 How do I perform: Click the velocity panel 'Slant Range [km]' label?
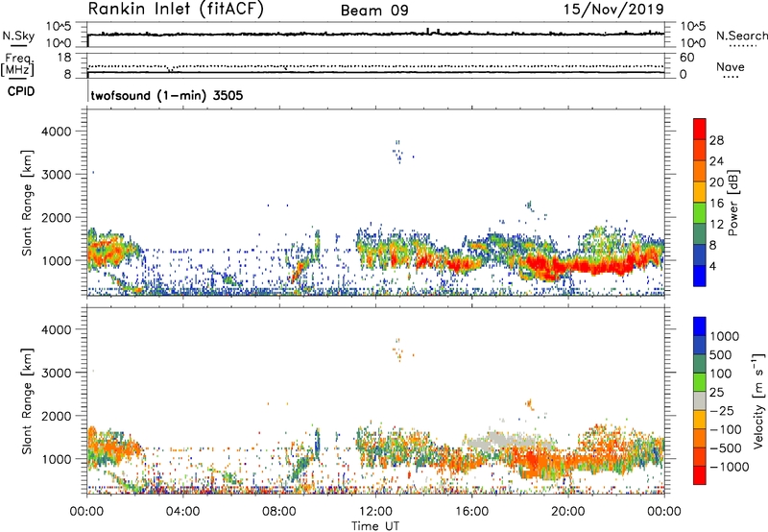(x=27, y=400)
